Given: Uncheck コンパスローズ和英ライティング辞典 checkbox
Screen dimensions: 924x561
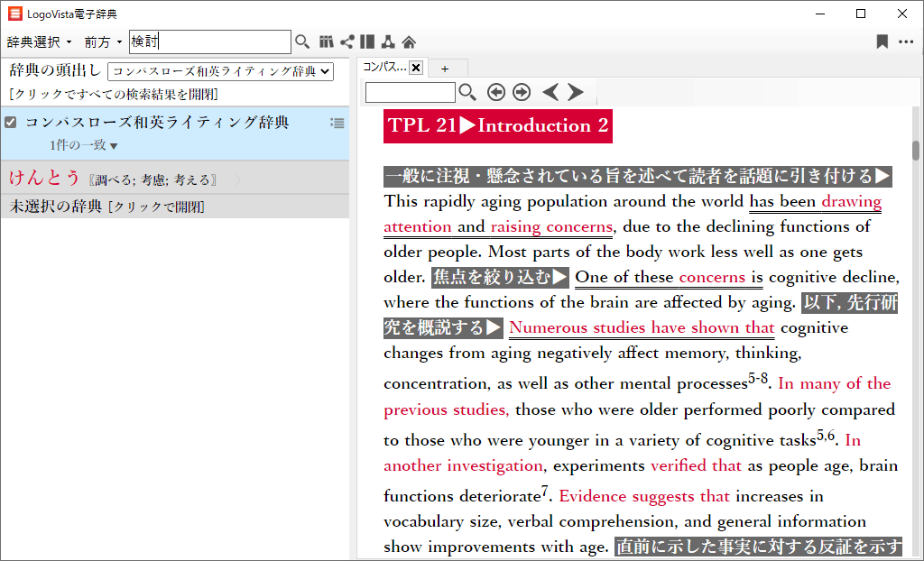Looking at the screenshot, I should (x=11, y=123).
